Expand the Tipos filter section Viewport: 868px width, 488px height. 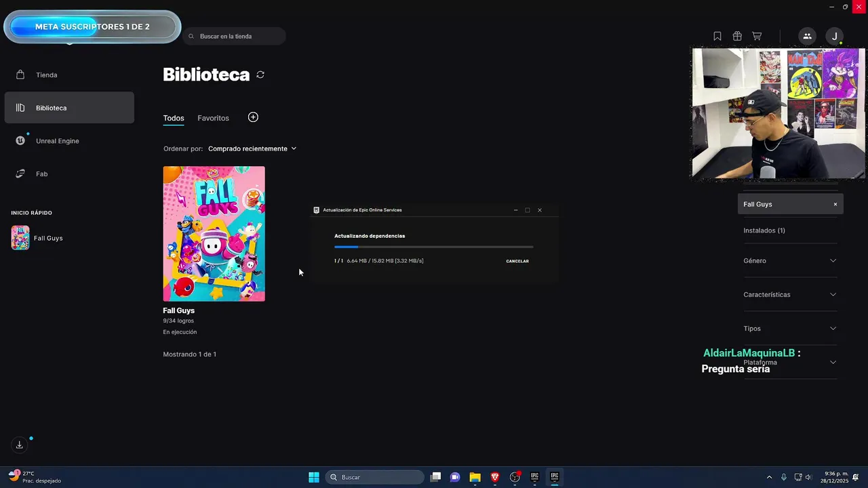[790, 329]
